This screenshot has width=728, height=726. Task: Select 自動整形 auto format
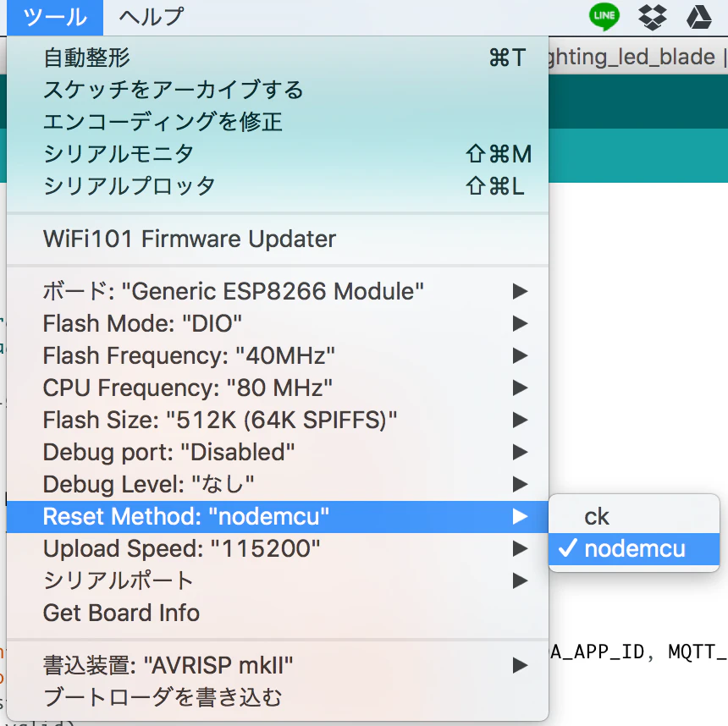click(x=278, y=58)
